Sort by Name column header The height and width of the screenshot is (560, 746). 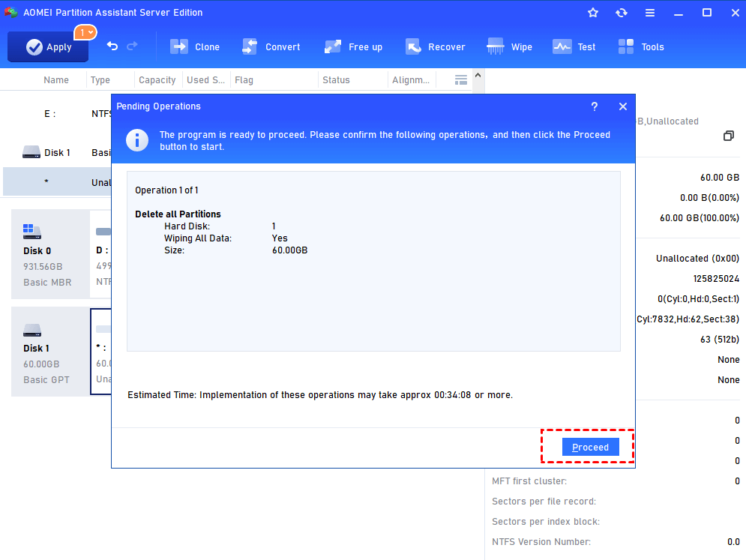coord(56,80)
